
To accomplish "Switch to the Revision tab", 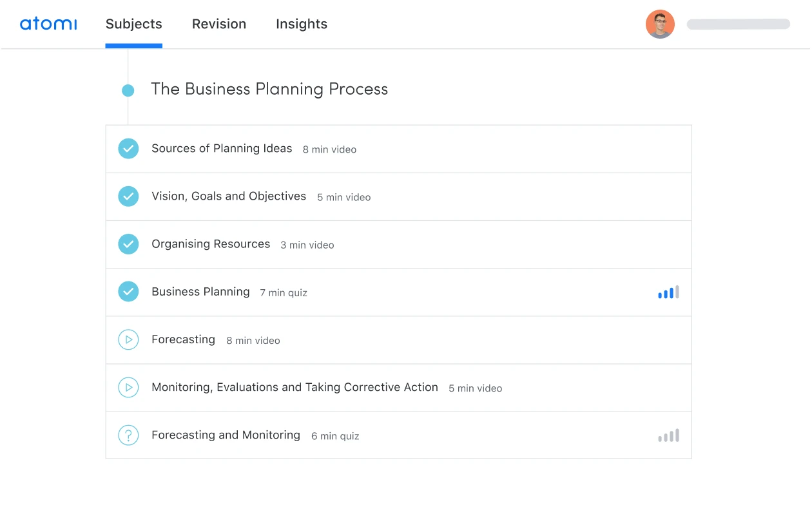I will click(219, 24).
